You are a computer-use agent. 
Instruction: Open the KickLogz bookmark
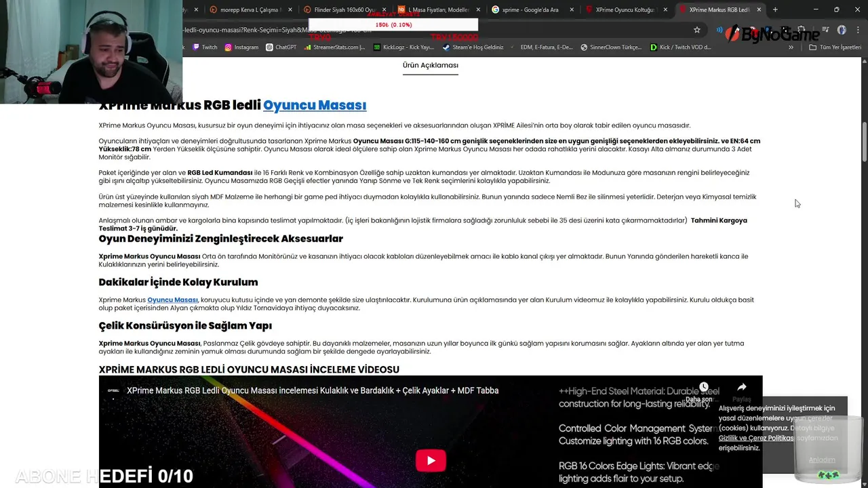click(403, 47)
